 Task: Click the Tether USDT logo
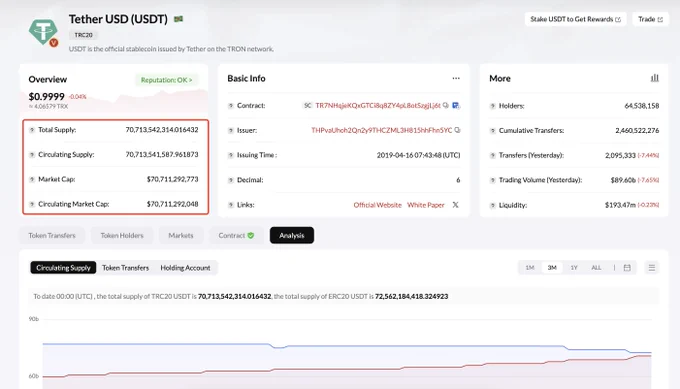coord(43,32)
